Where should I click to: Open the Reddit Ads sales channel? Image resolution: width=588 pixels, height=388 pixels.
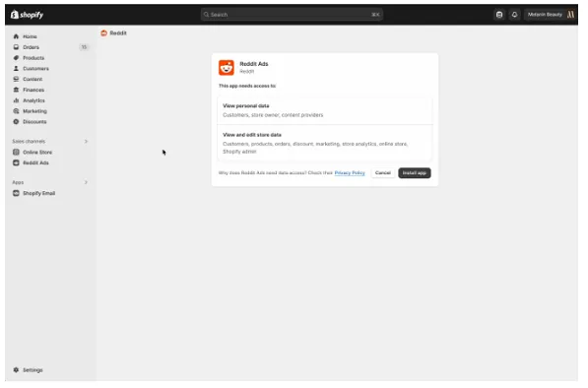coord(35,163)
